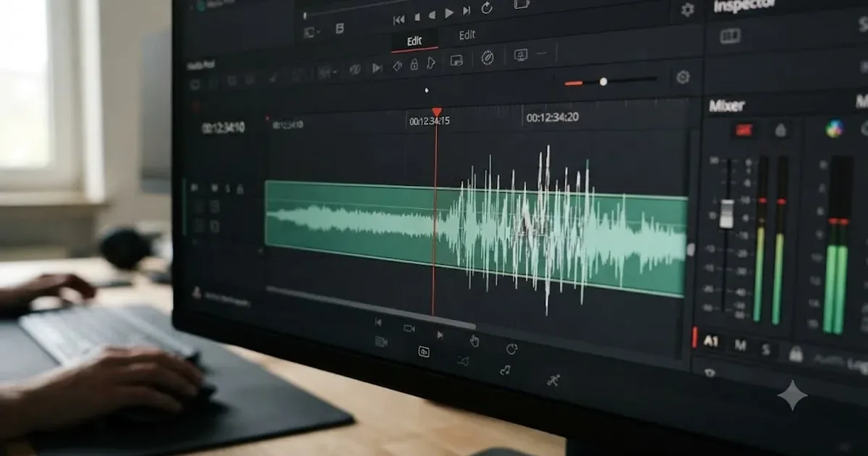The image size is (868, 456).
Task: Mute track A1 with the M button
Action: [740, 345]
